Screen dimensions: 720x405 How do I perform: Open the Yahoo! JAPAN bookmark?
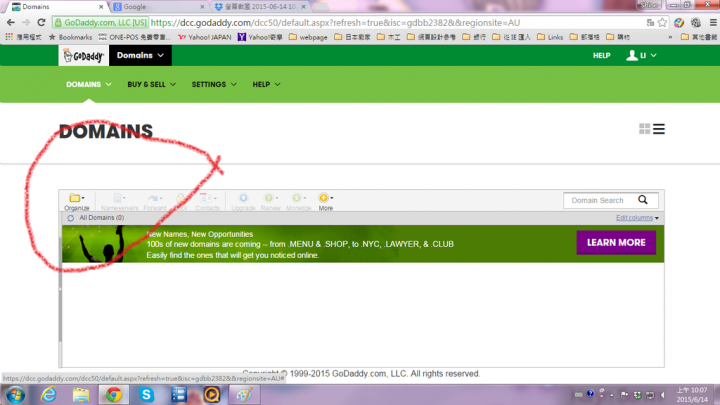point(205,37)
